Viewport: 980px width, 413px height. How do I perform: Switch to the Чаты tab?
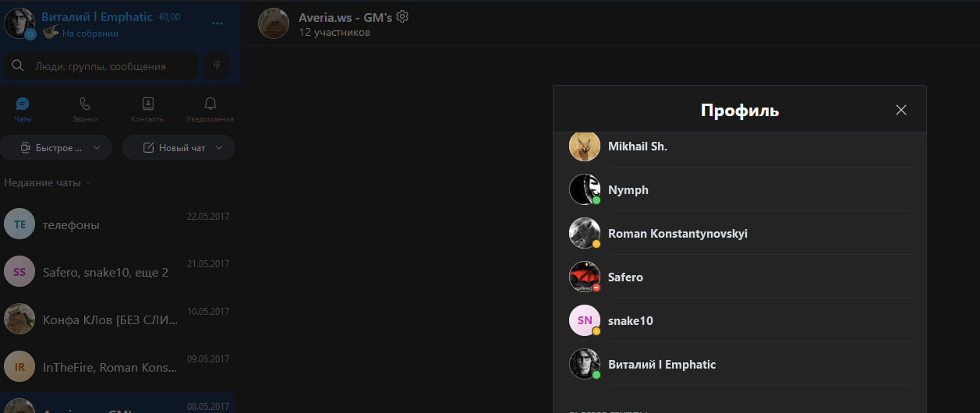(x=23, y=109)
